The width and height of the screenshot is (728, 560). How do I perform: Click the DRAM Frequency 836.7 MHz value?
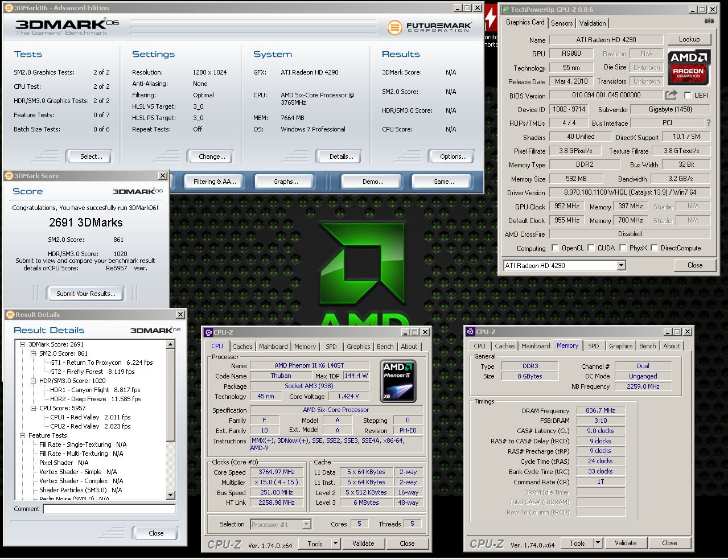(601, 410)
